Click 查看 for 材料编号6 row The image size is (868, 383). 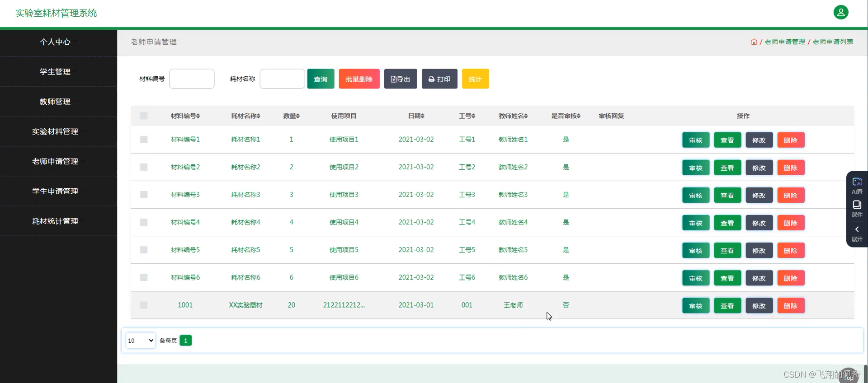click(x=727, y=278)
